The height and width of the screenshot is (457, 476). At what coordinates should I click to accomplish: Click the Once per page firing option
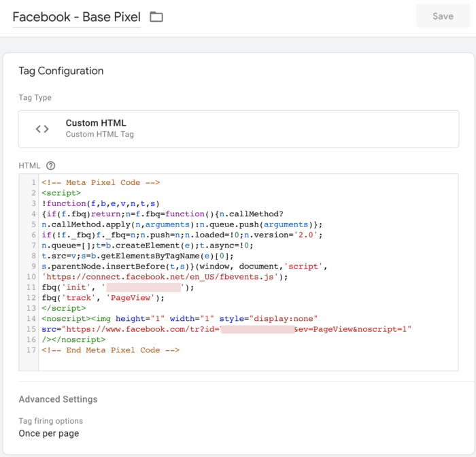pos(48,433)
